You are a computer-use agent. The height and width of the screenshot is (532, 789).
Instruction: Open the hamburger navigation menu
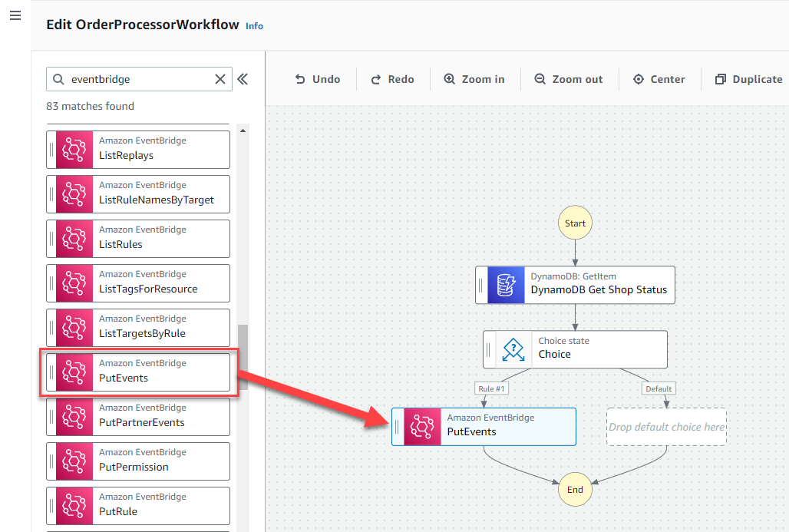coord(15,15)
